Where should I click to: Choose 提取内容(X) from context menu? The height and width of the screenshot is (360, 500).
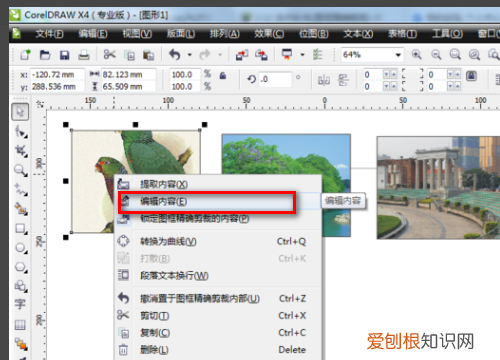point(218,184)
